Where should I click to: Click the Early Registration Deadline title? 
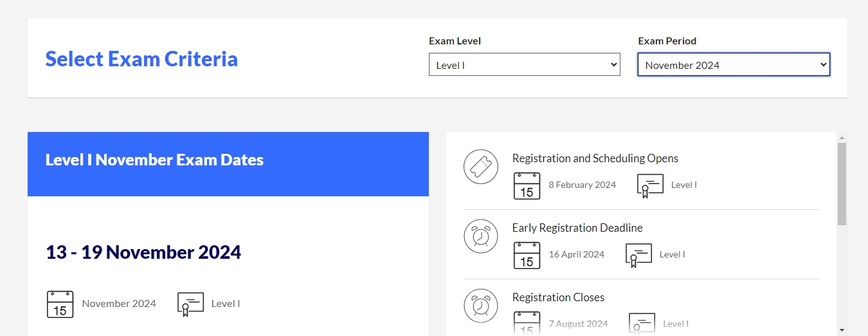[577, 228]
